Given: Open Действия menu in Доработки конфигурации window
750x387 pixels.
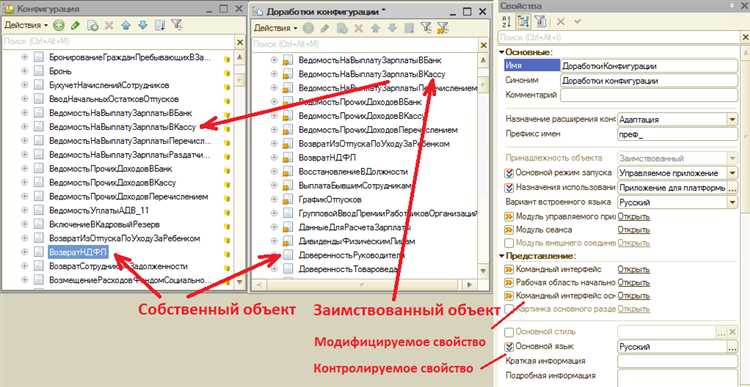Looking at the screenshot, I should [276, 28].
